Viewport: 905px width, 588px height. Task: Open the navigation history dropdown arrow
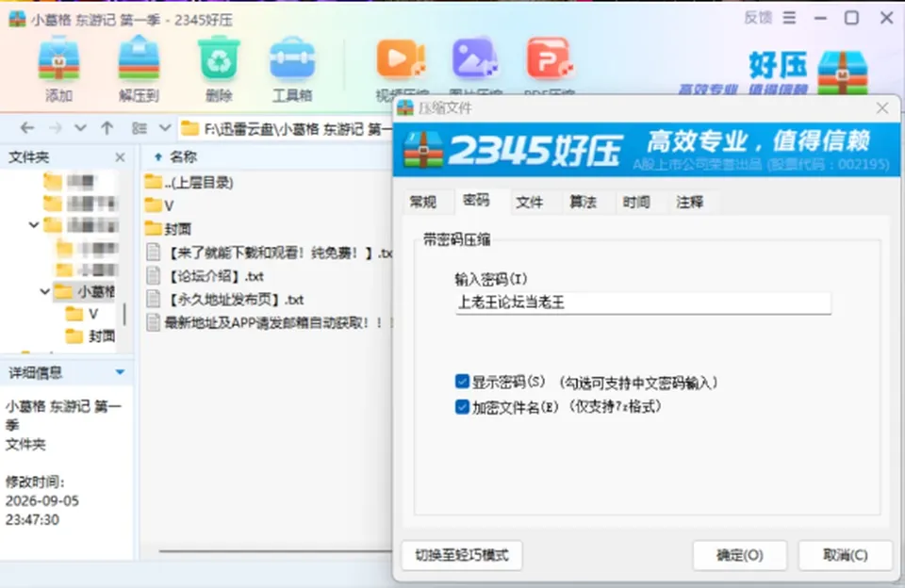click(x=81, y=128)
